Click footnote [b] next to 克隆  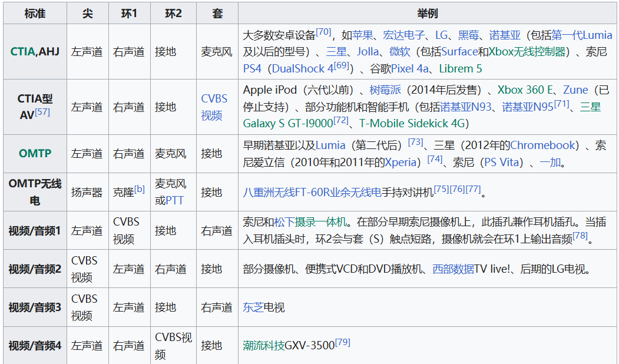point(139,188)
